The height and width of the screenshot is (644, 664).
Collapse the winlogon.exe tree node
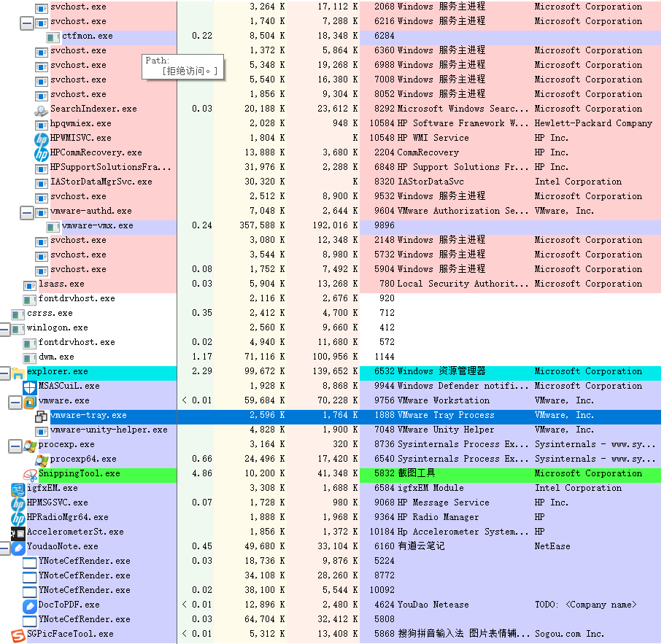pyautogui.click(x=4, y=329)
